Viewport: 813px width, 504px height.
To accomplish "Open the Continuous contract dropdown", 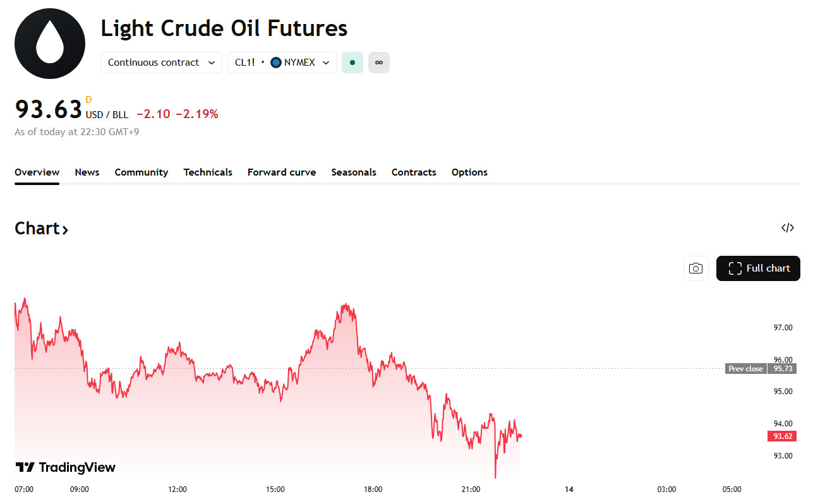I will (161, 63).
